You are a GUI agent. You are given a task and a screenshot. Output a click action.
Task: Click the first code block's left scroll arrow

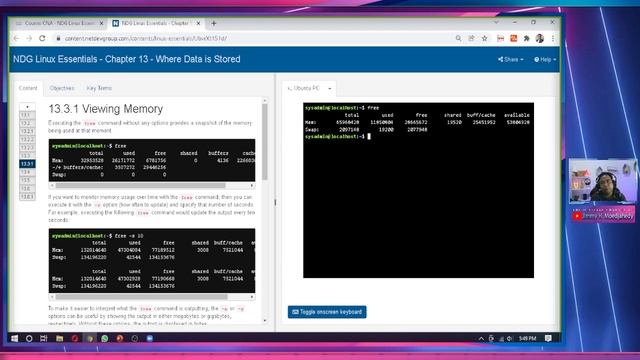(52, 186)
